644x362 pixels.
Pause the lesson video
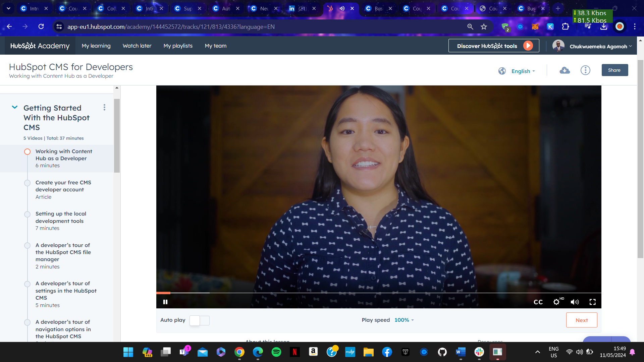point(165,302)
